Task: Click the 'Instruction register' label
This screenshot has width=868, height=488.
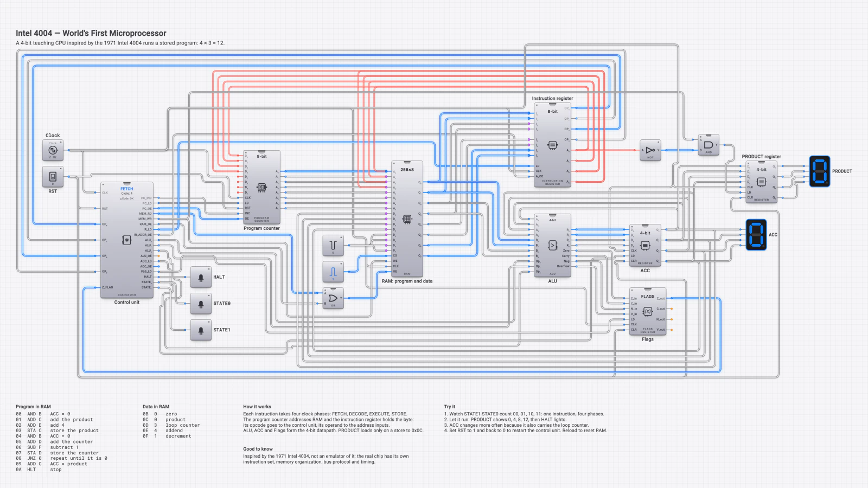Action: (x=552, y=99)
